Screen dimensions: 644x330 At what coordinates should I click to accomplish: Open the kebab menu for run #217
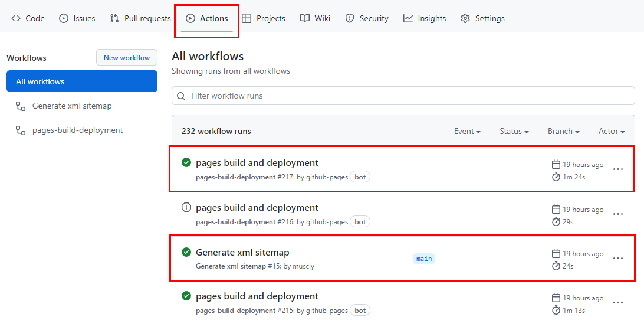pyautogui.click(x=617, y=169)
